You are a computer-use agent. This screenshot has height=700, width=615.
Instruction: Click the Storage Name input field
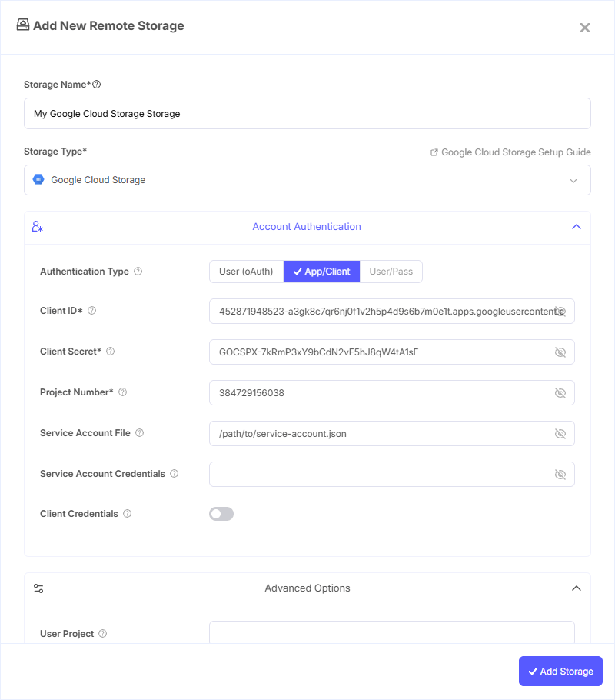307,114
